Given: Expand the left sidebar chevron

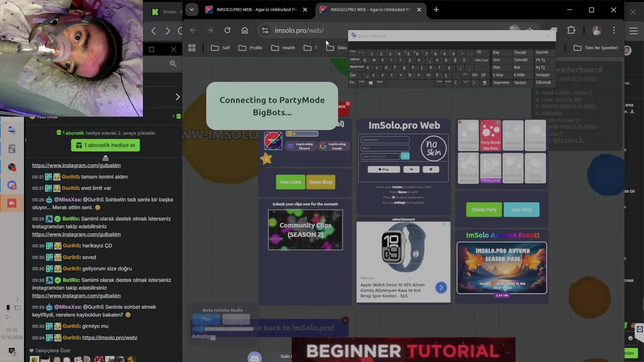Looking at the screenshot, I should 17,299.
